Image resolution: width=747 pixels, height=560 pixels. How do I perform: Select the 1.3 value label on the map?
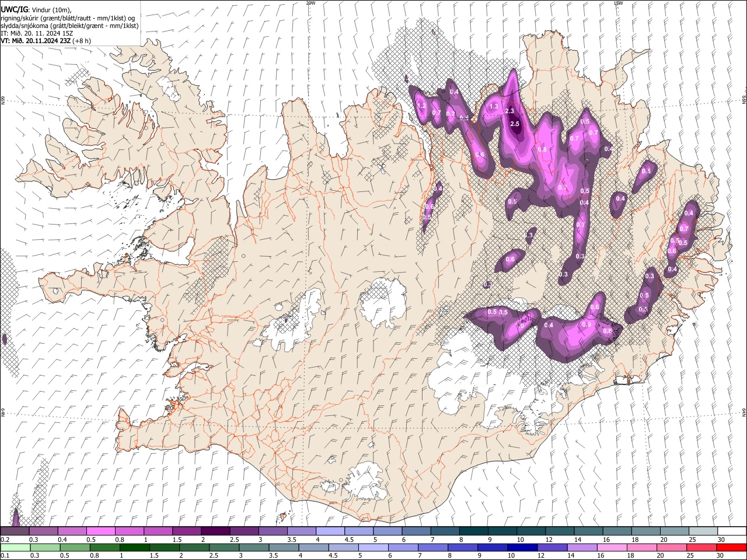tap(494, 106)
